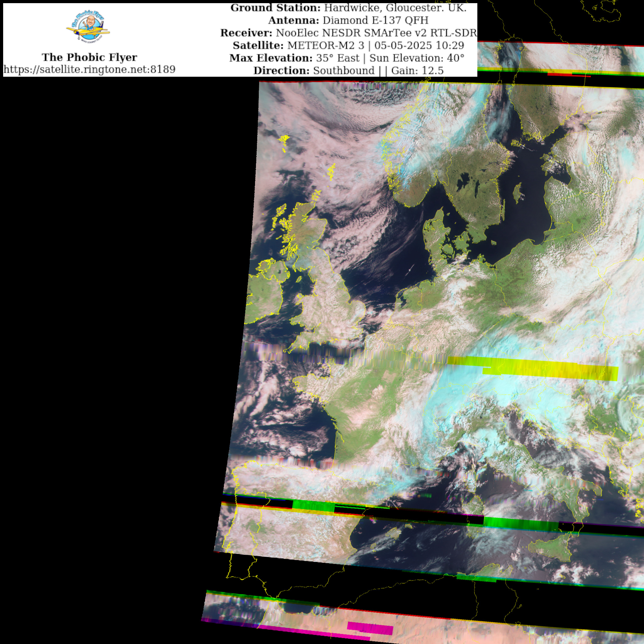Click the Faroe Islands outline
Image resolution: width=644 pixels, height=644 pixels.
coord(284,140)
